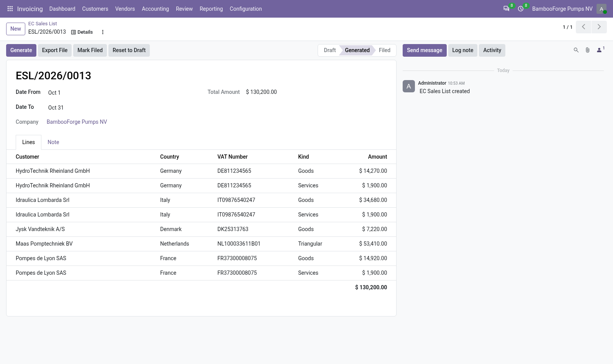Open the conversations messages icon
The height and width of the screenshot is (364, 613).
[x=506, y=9]
